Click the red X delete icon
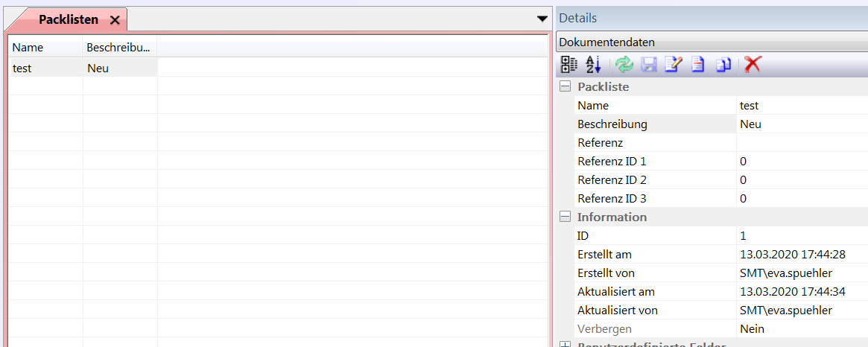This screenshot has width=868, height=347. (753, 65)
